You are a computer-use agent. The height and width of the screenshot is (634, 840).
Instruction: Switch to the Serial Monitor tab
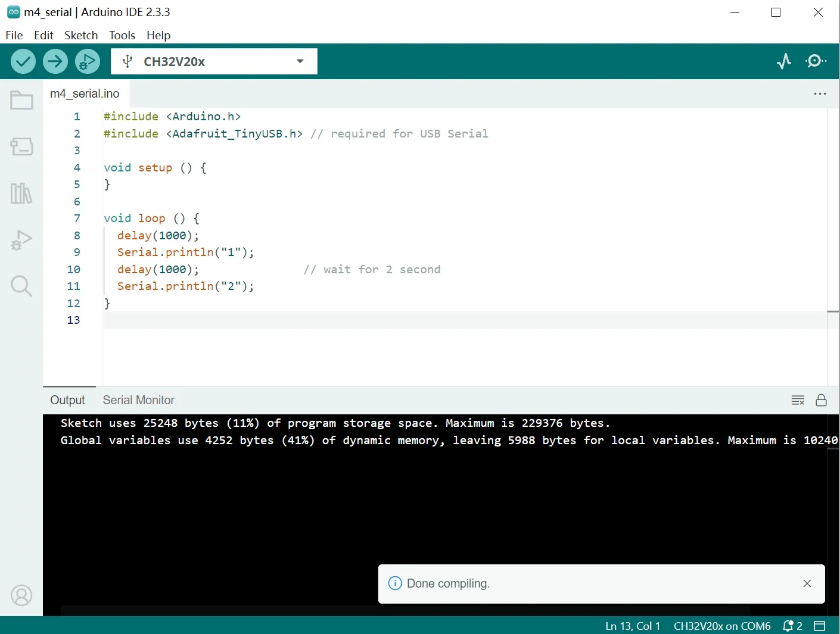tap(138, 400)
